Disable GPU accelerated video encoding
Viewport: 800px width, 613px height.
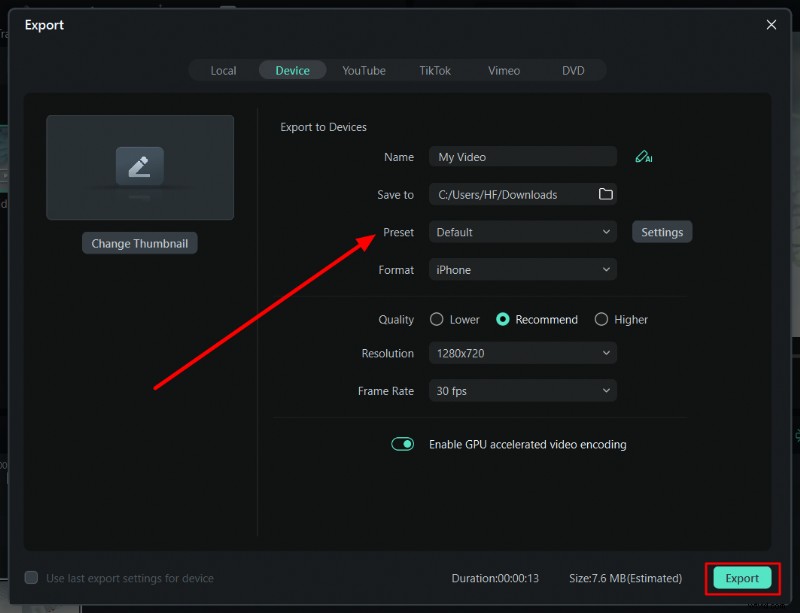tap(402, 444)
